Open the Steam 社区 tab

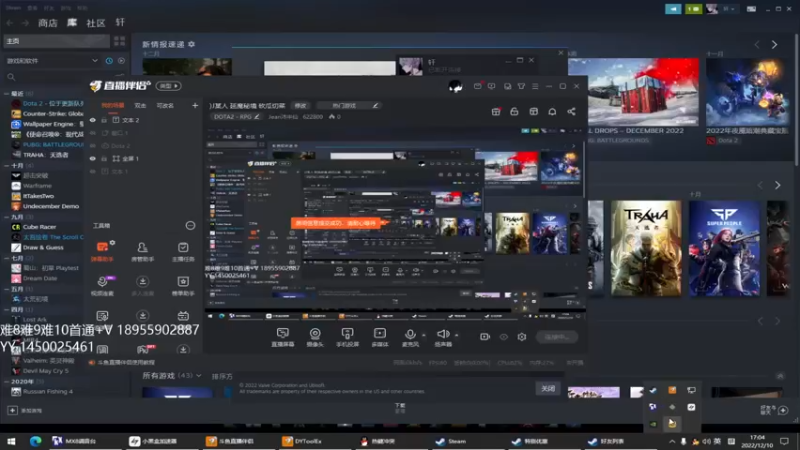tap(95, 23)
